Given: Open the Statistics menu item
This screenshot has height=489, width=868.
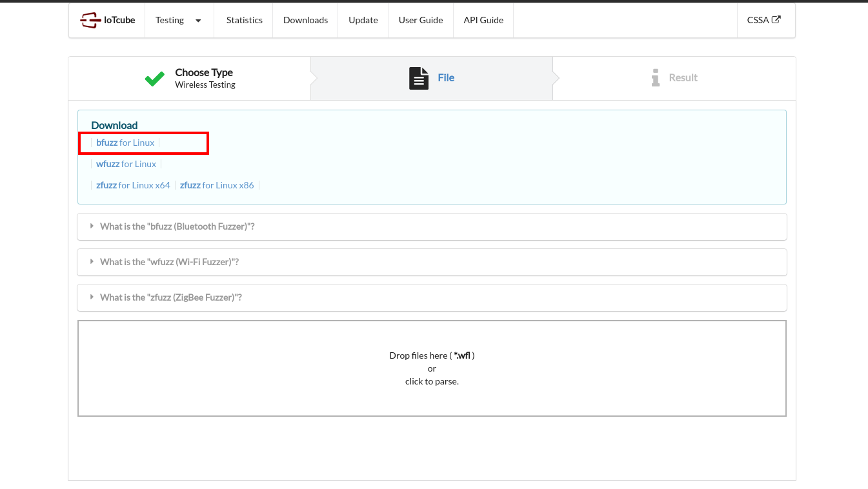Looking at the screenshot, I should 244,20.
